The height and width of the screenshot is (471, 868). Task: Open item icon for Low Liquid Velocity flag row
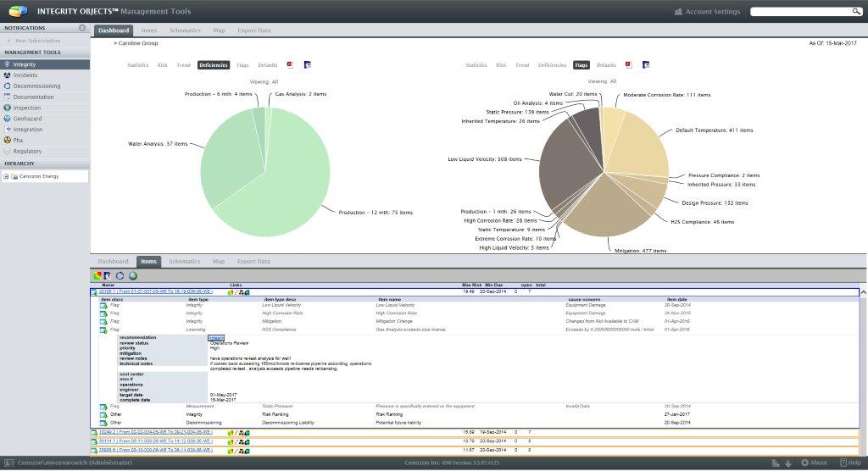[x=103, y=306]
